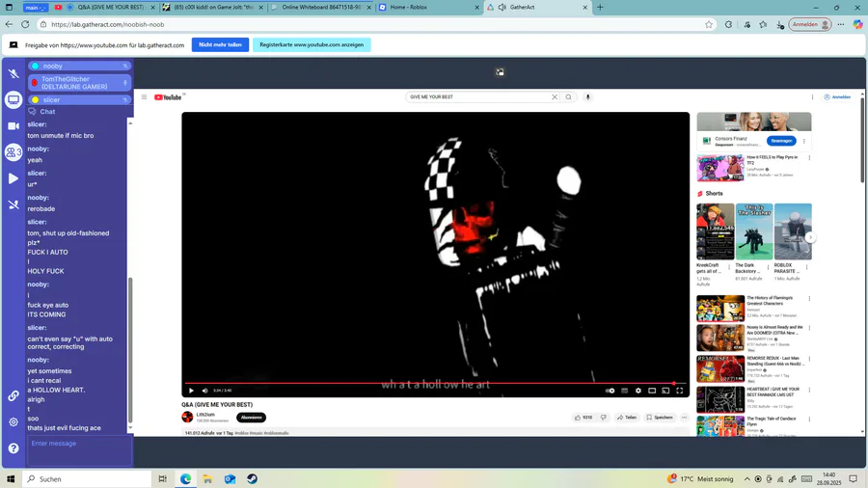Open YouTube player settings gear
The height and width of the screenshot is (488, 868).
(x=638, y=391)
